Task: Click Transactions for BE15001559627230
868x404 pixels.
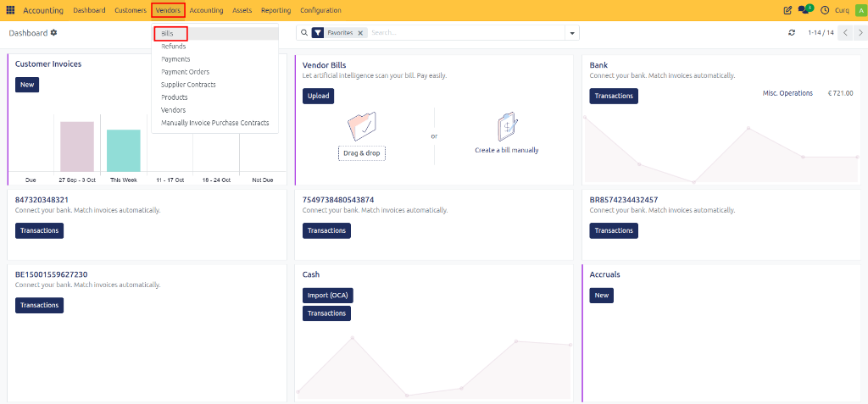Action: 39,306
